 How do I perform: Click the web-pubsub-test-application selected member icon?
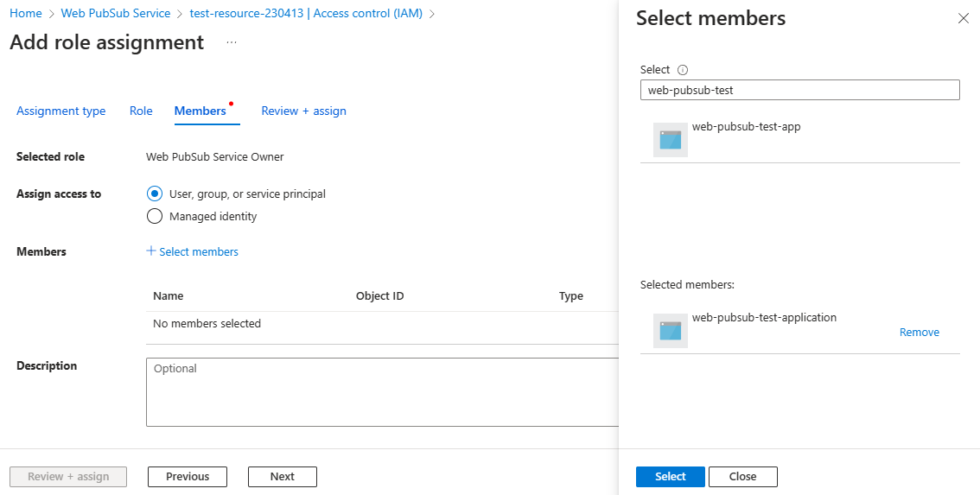pyautogui.click(x=671, y=330)
